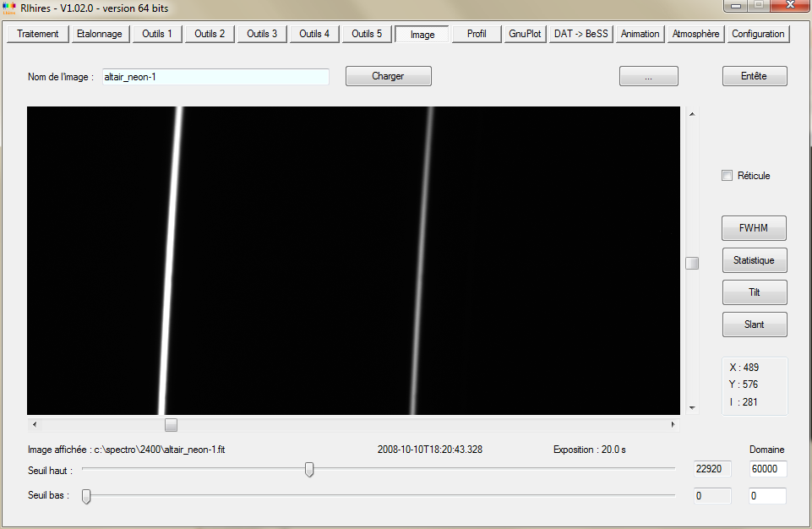Image resolution: width=812 pixels, height=529 pixels.
Task: Switch to the Outils 5 tab
Action: (367, 34)
